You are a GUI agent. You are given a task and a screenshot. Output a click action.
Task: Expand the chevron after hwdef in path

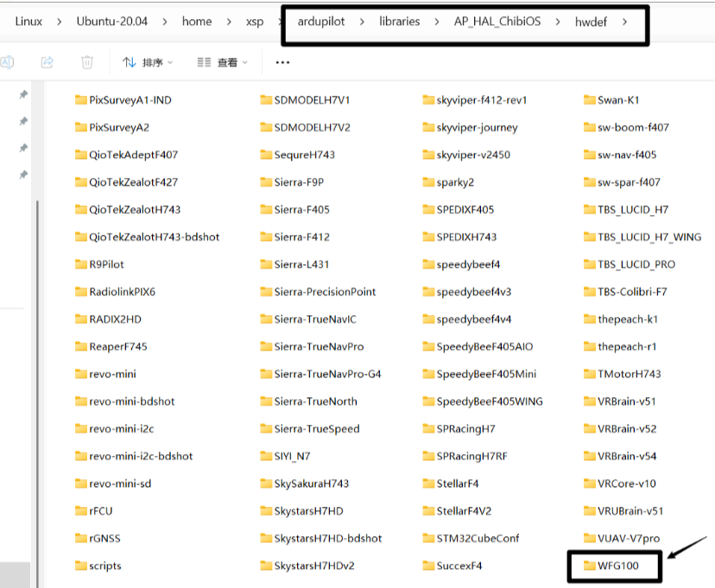tap(623, 22)
